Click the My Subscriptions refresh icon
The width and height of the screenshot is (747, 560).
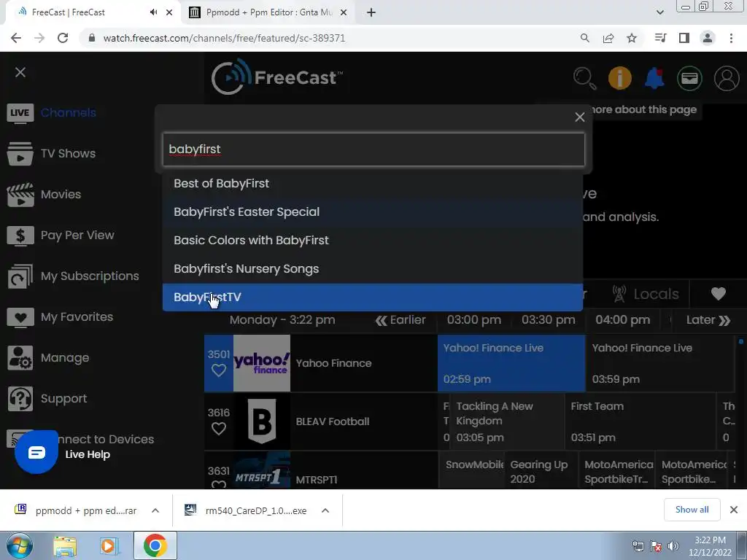20,276
